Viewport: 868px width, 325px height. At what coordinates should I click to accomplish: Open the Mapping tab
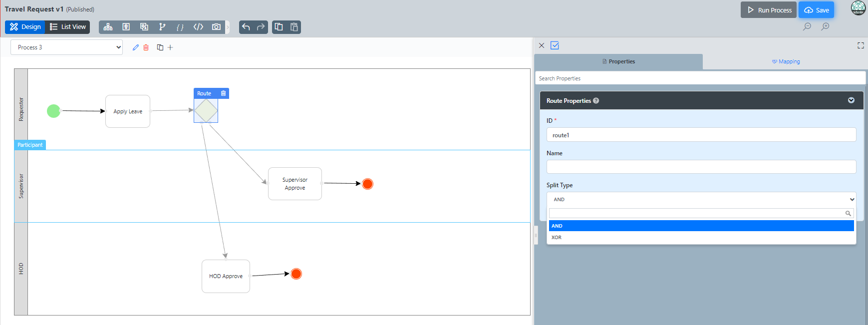(x=786, y=61)
